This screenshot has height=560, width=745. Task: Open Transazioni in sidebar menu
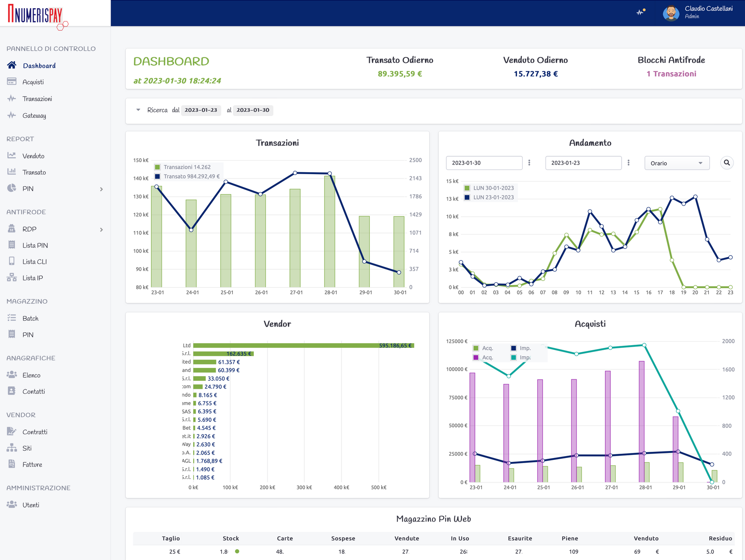coord(37,99)
